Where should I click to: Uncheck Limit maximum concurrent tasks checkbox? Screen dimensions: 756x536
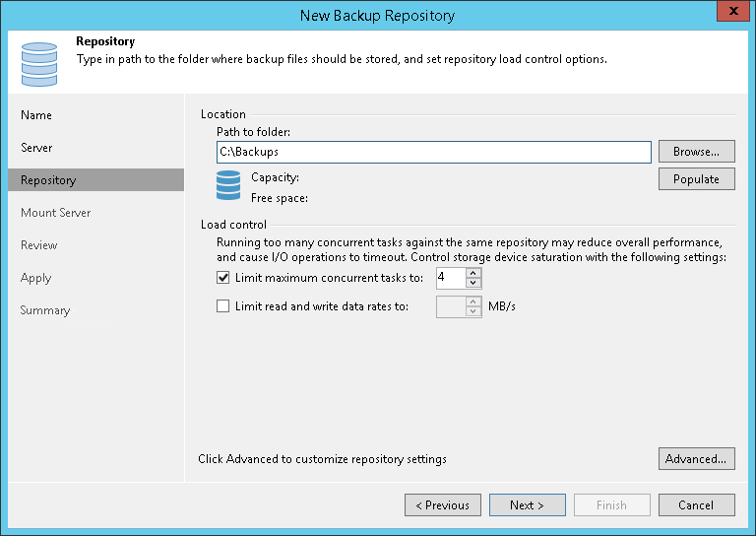[x=222, y=278]
